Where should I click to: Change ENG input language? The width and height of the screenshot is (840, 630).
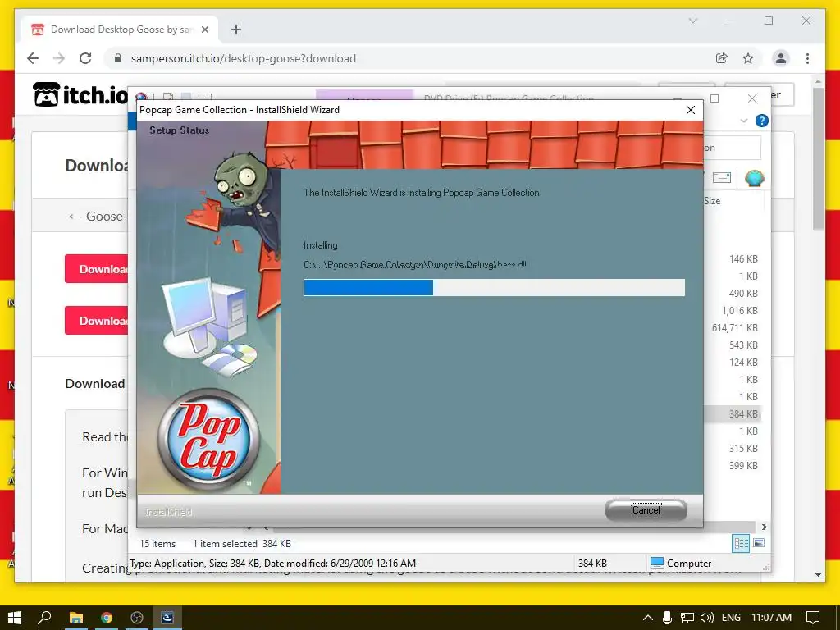click(x=731, y=618)
